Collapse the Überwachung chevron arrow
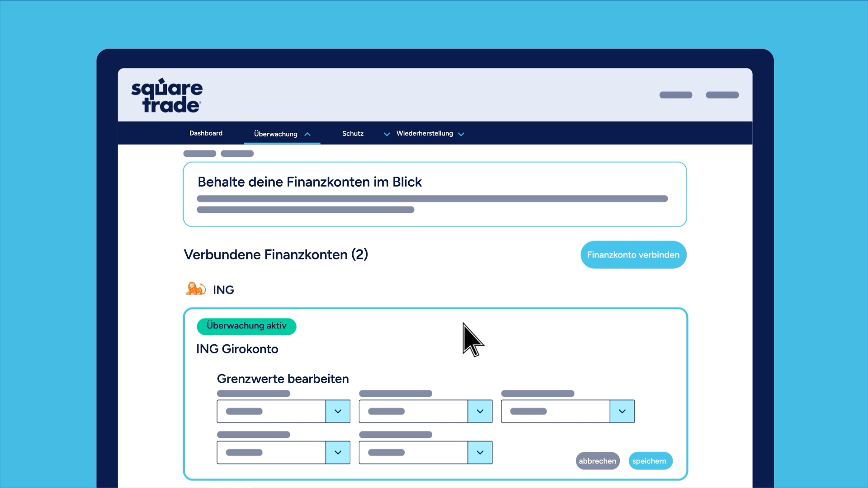868x488 pixels. tap(307, 134)
